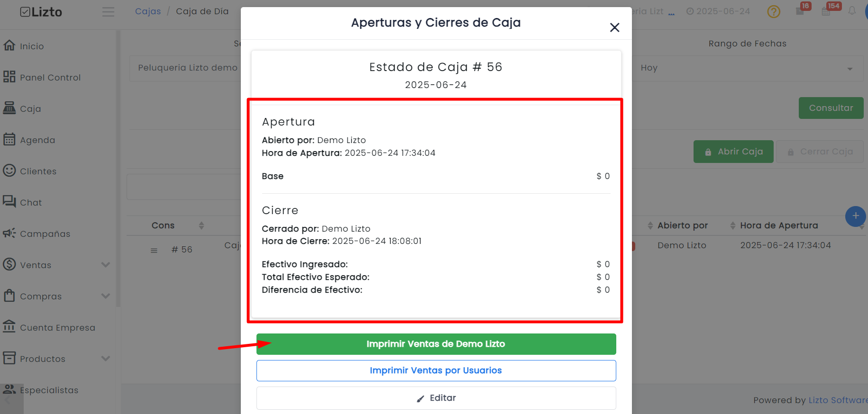Select the Caja register icon
The width and height of the screenshot is (868, 414).
tap(9, 108)
